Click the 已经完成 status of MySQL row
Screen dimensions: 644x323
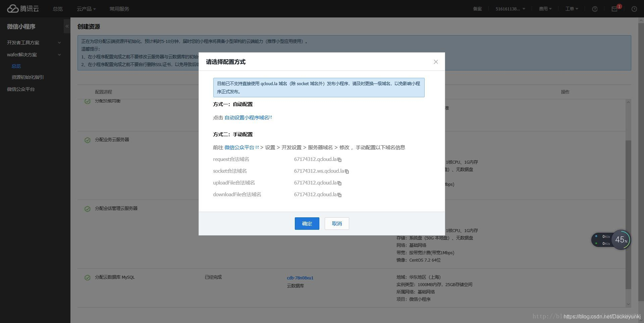[x=213, y=277]
